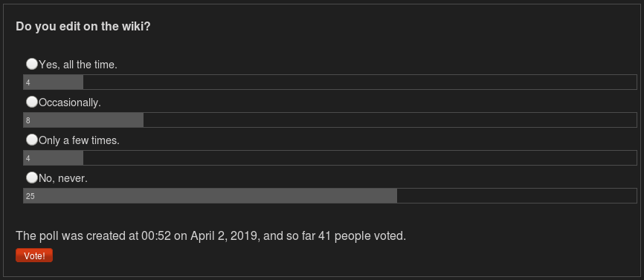Viewport: 644px width, 280px height.
Task: Select the "Yes, all the time." radio button
Action: [x=32, y=64]
